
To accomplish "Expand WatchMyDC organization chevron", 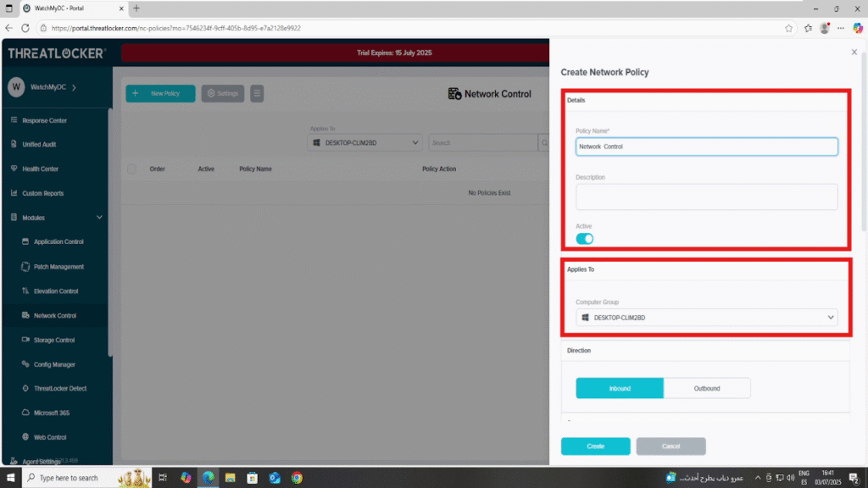I will pos(75,87).
